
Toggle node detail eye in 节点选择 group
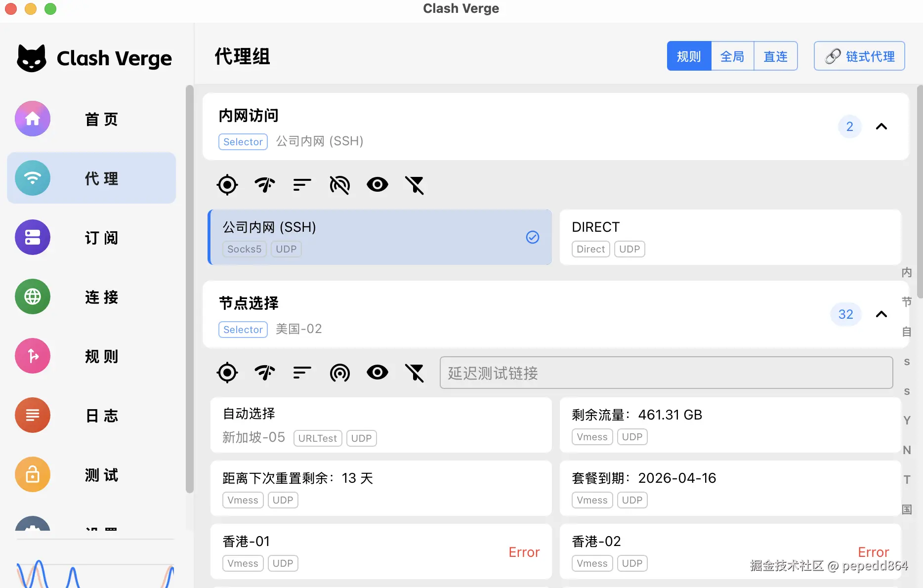(378, 373)
